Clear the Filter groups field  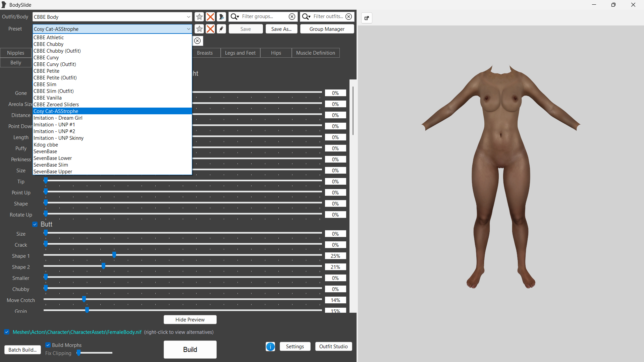pos(292,16)
